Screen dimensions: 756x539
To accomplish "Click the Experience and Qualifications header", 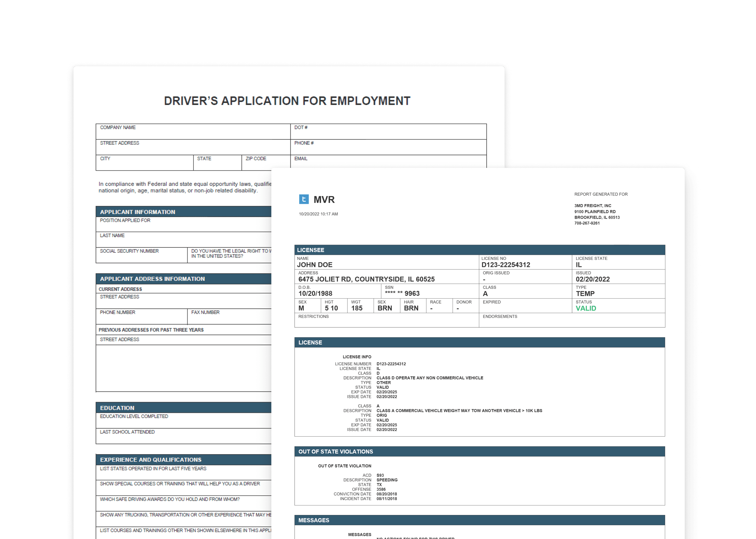I will (x=184, y=460).
